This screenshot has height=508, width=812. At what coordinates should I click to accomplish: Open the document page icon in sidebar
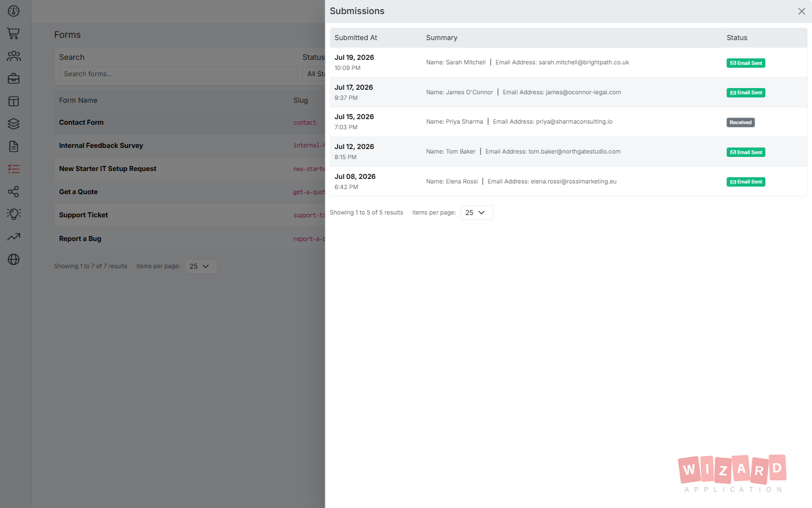[x=14, y=147]
